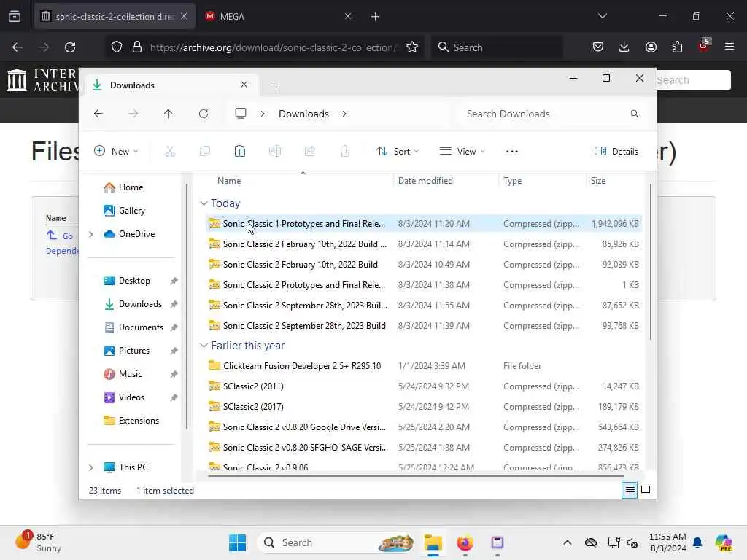List all Firefox tabs dropdown
747x560 pixels.
pyautogui.click(x=602, y=16)
